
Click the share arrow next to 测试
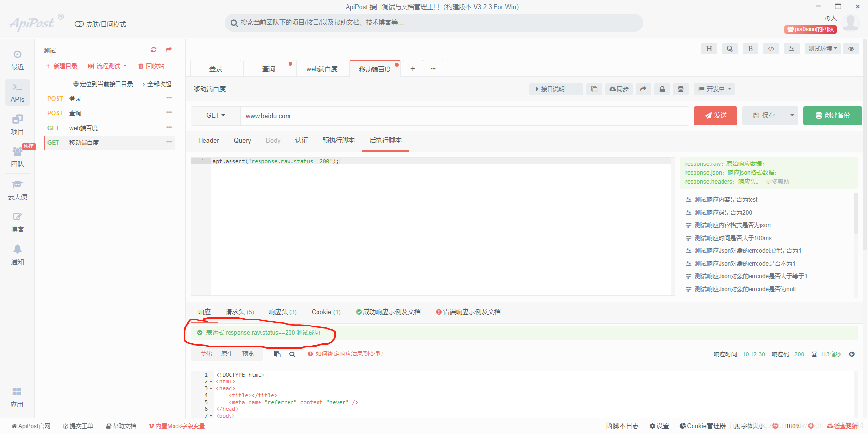169,50
